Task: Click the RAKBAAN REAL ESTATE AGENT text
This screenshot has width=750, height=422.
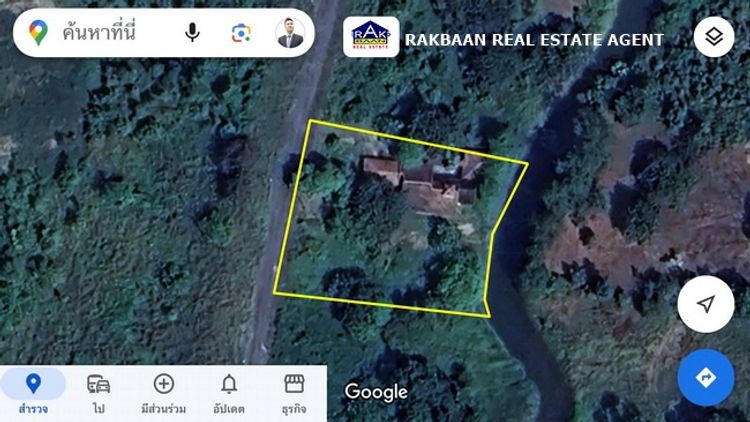Action: pos(534,40)
